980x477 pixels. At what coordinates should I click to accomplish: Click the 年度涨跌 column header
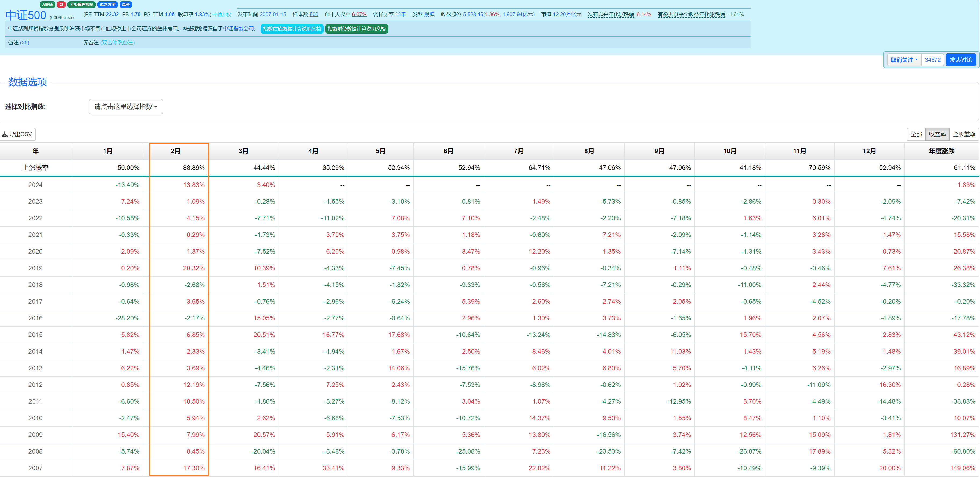(x=941, y=151)
